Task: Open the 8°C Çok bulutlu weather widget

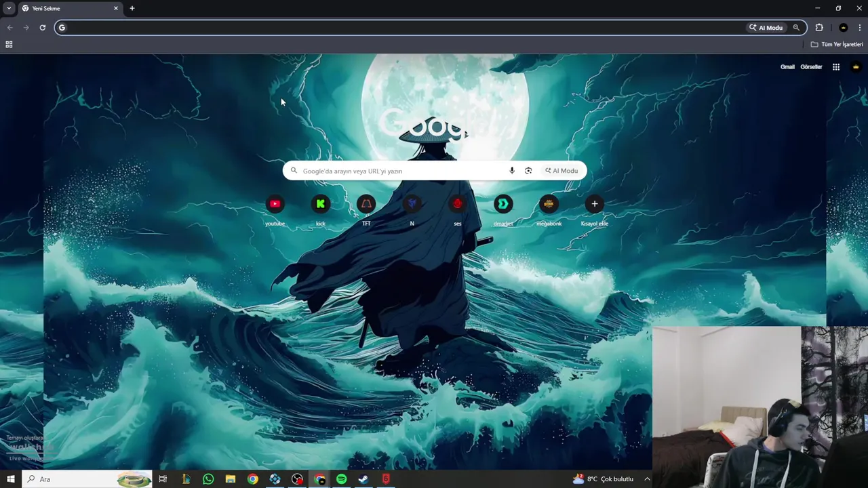Action: (603, 479)
